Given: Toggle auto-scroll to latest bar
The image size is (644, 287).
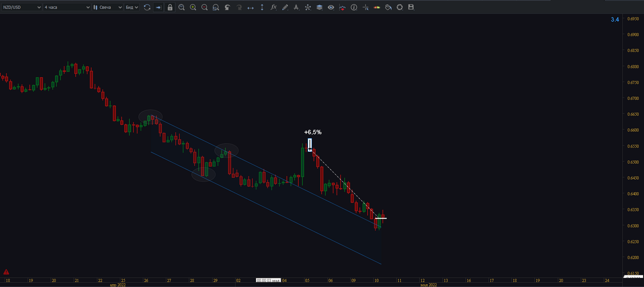Looking at the screenshot, I should pos(159,7).
